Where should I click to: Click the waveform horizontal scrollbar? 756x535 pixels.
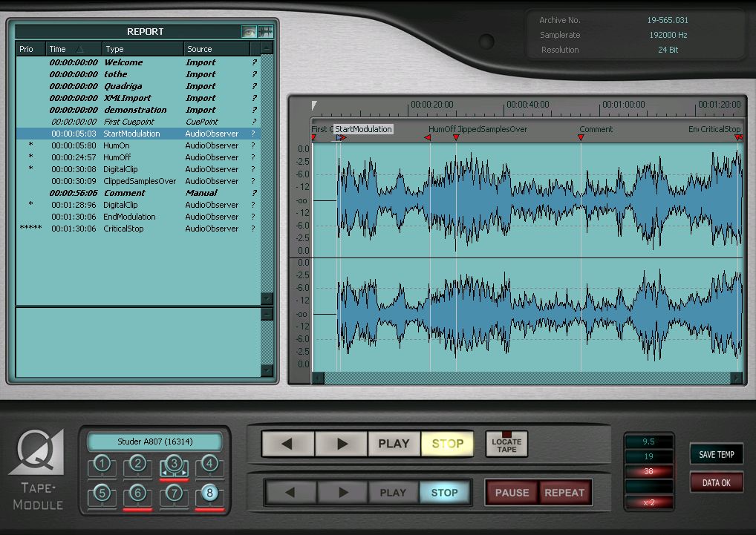(527, 378)
